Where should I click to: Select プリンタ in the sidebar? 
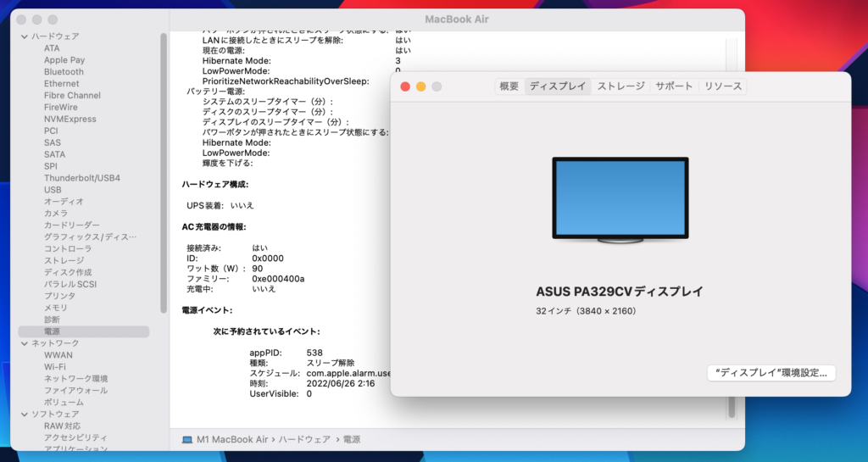pos(60,296)
